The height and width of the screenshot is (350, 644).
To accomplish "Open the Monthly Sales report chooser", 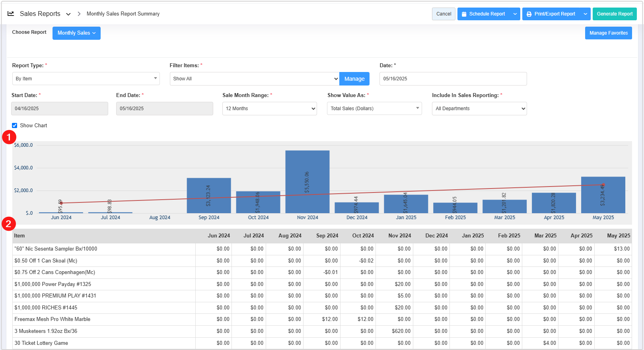I will tap(76, 33).
